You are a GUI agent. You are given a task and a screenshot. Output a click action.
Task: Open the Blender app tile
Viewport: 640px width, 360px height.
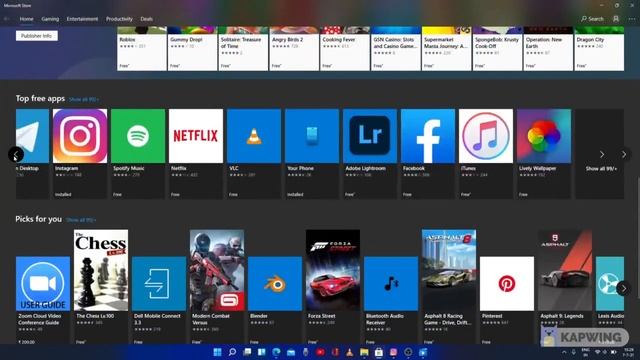coord(275,300)
